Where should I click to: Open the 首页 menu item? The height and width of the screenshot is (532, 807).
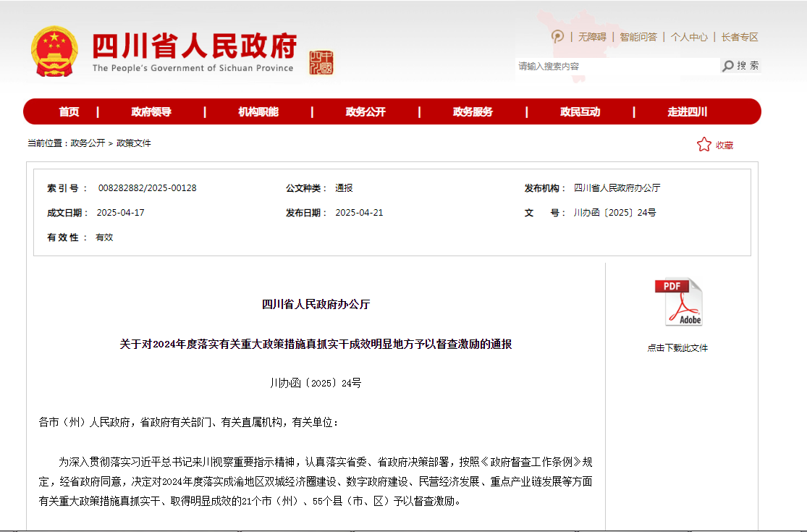[x=69, y=111]
